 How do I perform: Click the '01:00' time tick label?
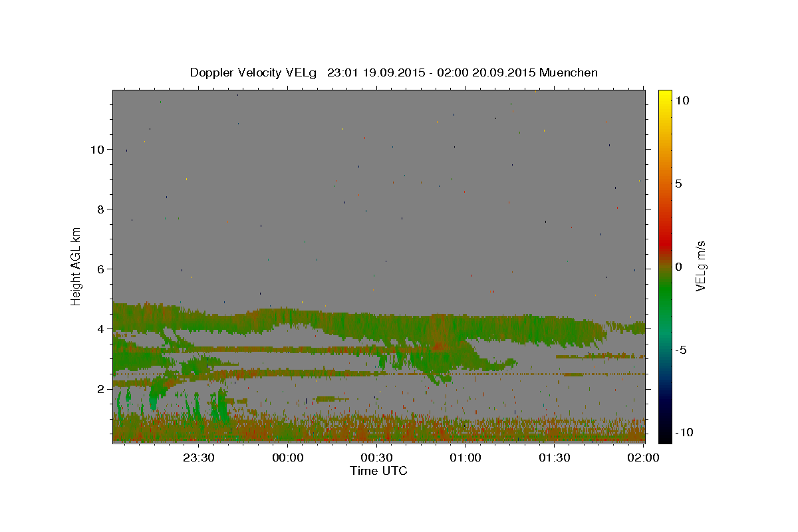pyautogui.click(x=465, y=458)
